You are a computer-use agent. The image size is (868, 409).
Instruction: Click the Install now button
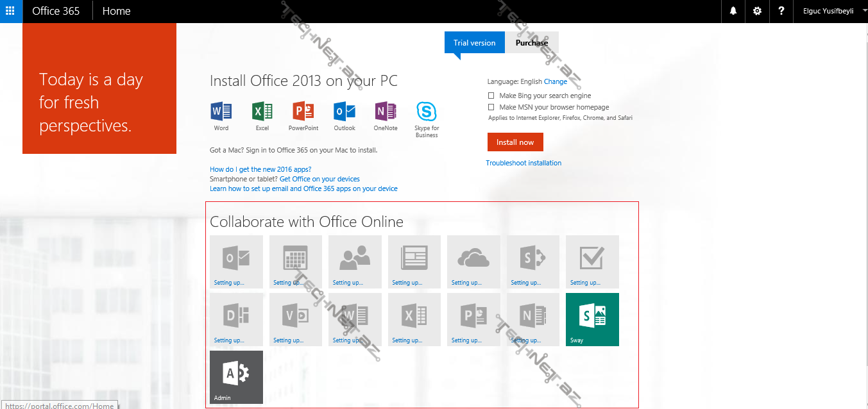coord(515,142)
